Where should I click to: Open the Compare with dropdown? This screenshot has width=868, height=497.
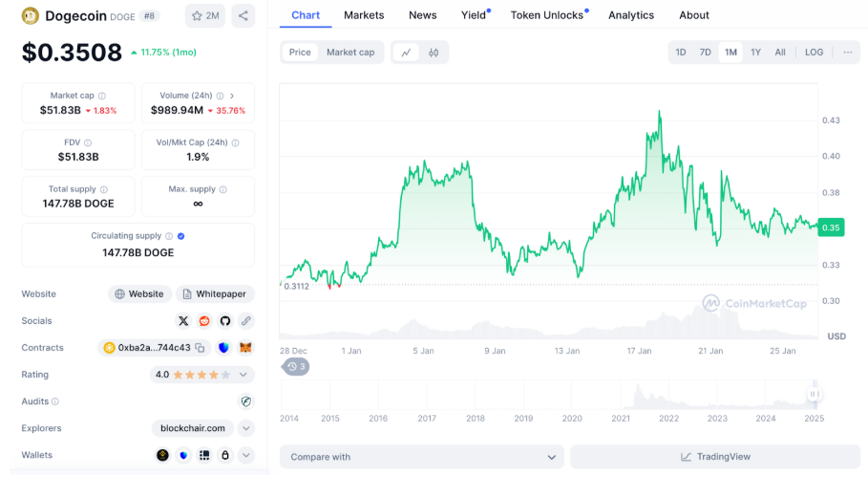point(421,457)
